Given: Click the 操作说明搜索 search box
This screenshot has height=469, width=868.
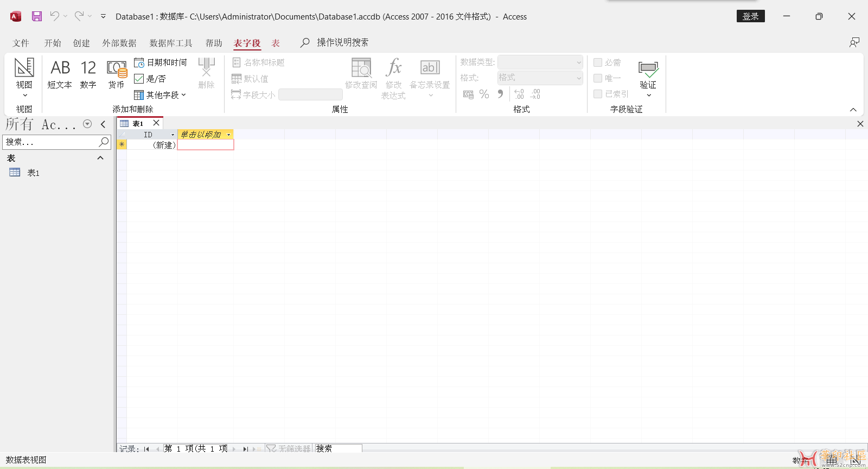Looking at the screenshot, I should 342,42.
